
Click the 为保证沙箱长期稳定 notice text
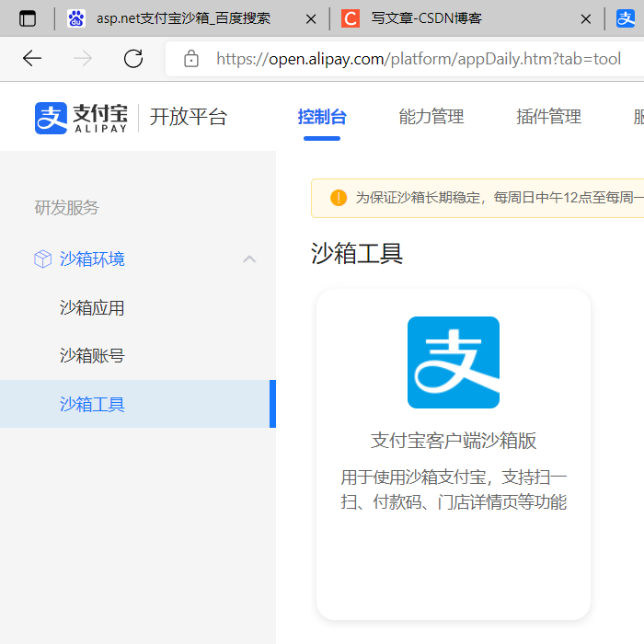tap(500, 198)
